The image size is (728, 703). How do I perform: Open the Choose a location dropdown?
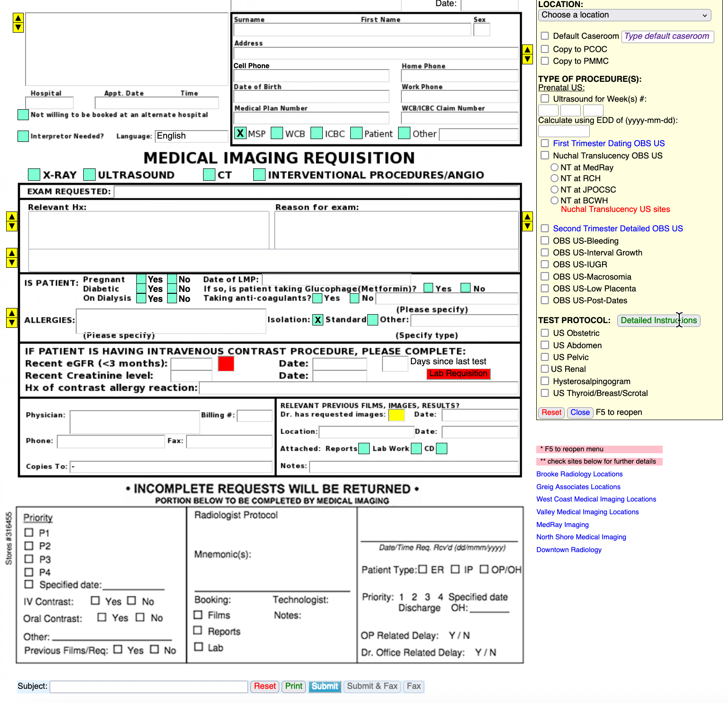pyautogui.click(x=624, y=15)
